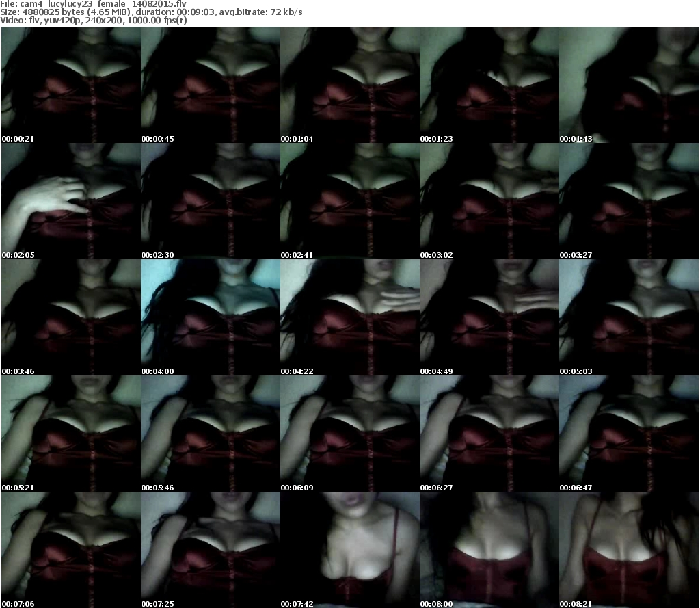Select the thumbnail stamped 00:01:04
This screenshot has height=608, width=700.
tap(350, 85)
